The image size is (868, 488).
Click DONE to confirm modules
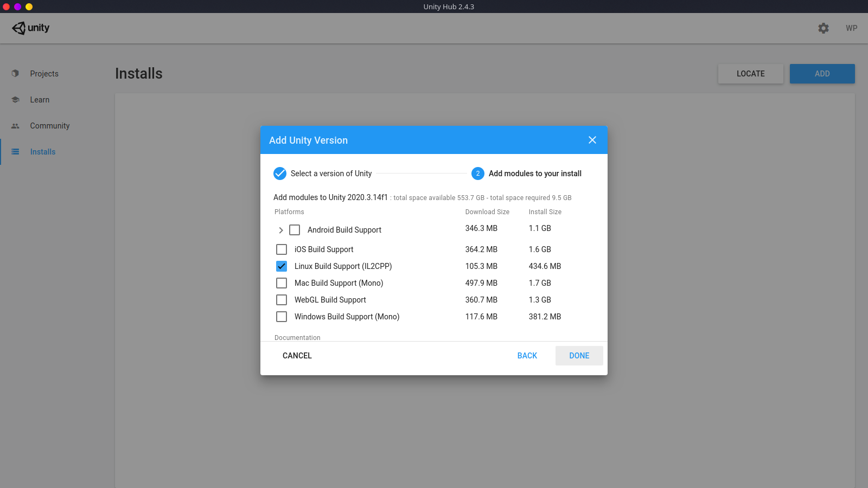(x=579, y=356)
